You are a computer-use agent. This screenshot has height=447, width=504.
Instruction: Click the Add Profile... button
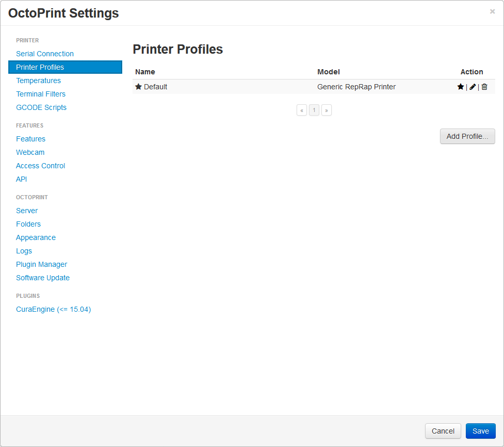(467, 136)
